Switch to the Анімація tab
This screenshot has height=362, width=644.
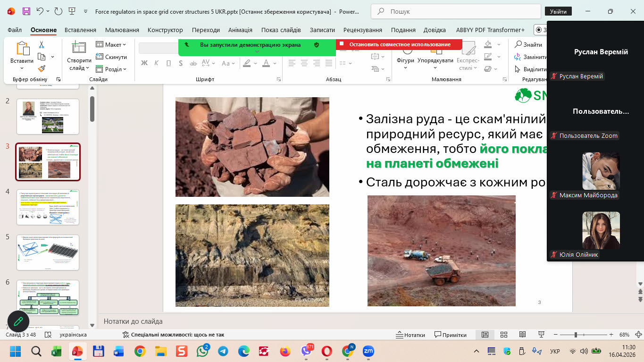click(x=240, y=30)
